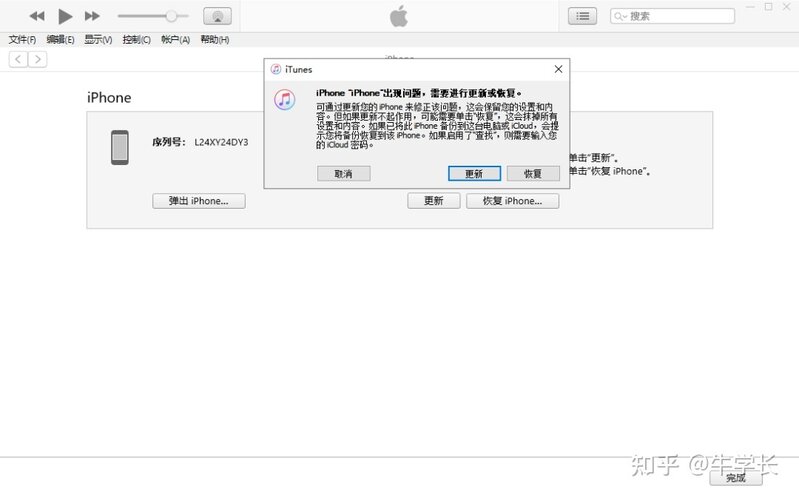This screenshot has height=498, width=799.
Task: Click 恢复 in the iTunes dialog
Action: [533, 173]
